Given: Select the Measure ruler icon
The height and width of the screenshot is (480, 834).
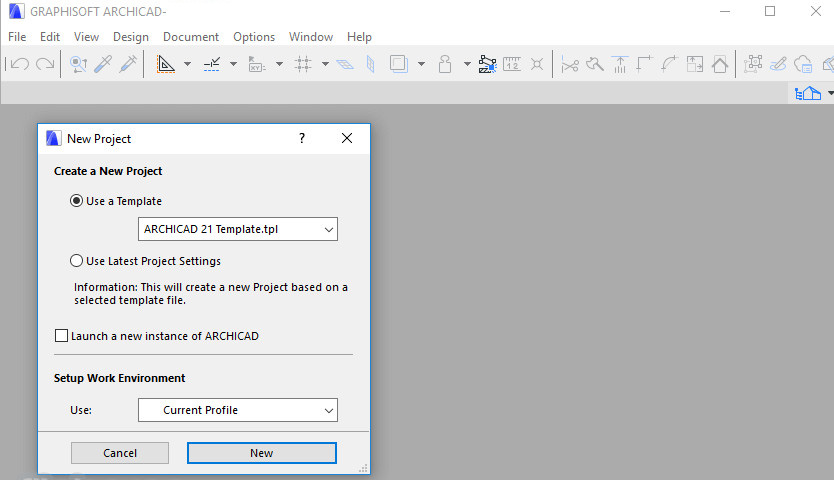Looking at the screenshot, I should 512,64.
